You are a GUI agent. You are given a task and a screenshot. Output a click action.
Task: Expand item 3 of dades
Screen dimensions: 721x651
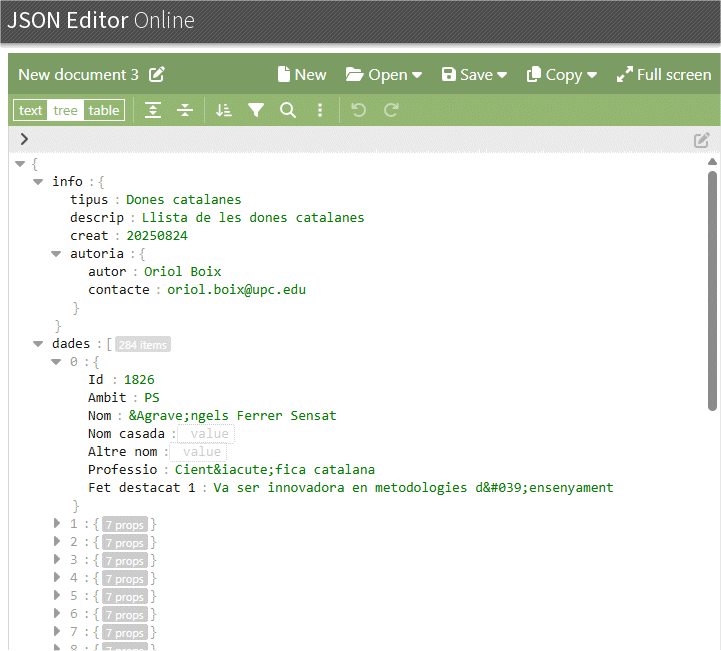(x=57, y=559)
